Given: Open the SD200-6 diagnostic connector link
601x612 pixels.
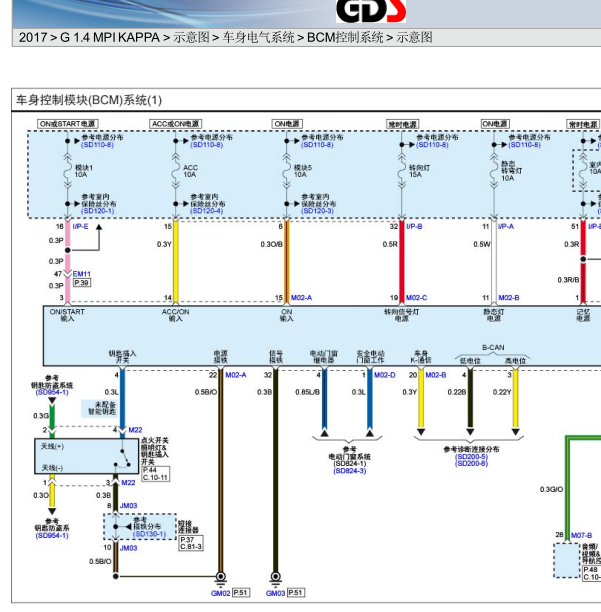Looking at the screenshot, I should (x=471, y=464).
